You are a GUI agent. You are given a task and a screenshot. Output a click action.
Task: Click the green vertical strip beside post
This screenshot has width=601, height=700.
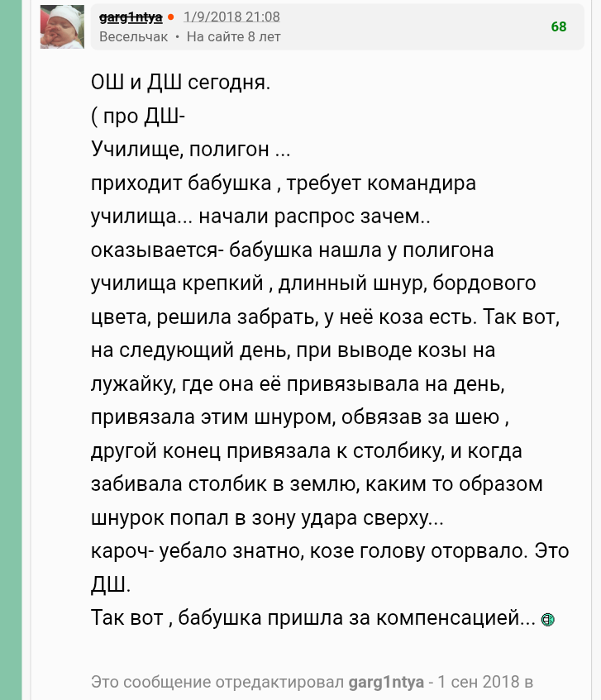tap(11, 350)
